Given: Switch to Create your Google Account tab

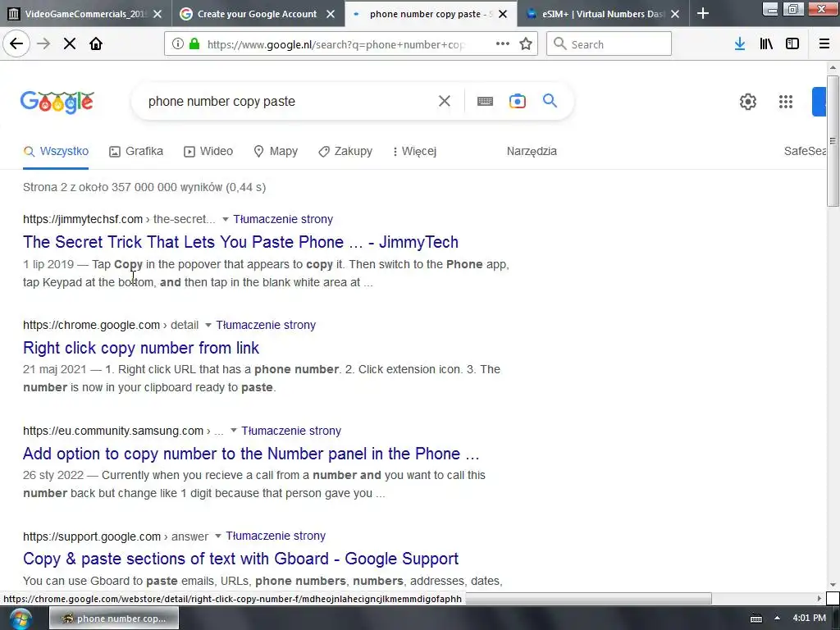Looking at the screenshot, I should 257,14.
